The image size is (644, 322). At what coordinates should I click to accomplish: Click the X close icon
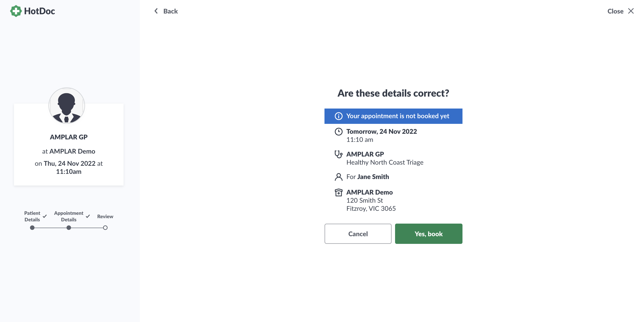(631, 11)
